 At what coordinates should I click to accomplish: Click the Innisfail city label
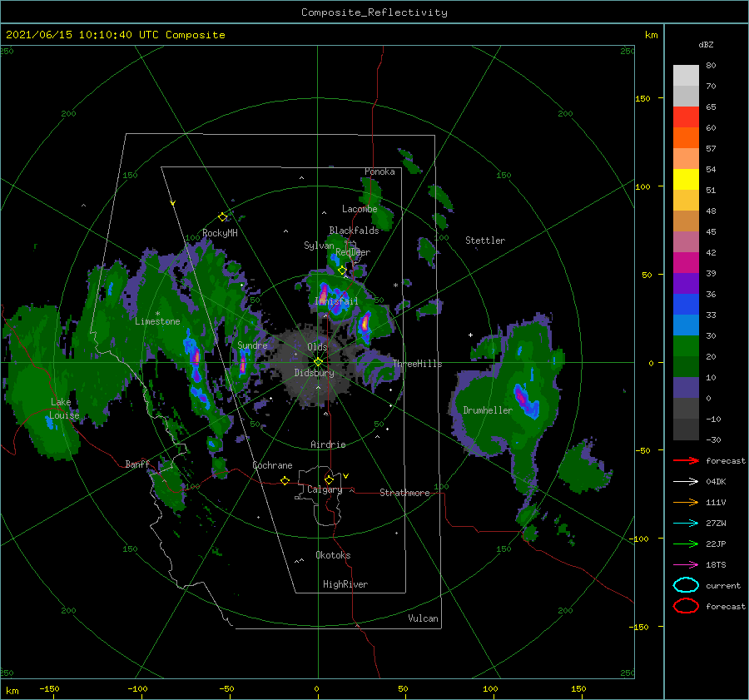(336, 301)
